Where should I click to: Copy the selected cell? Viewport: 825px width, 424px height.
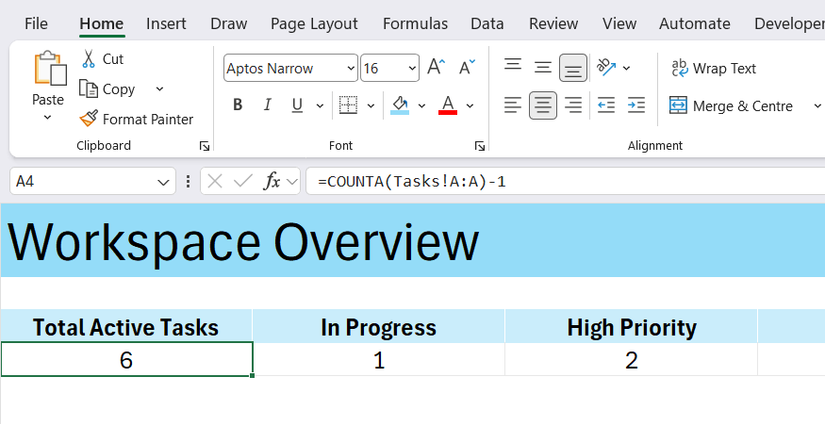coord(108,89)
